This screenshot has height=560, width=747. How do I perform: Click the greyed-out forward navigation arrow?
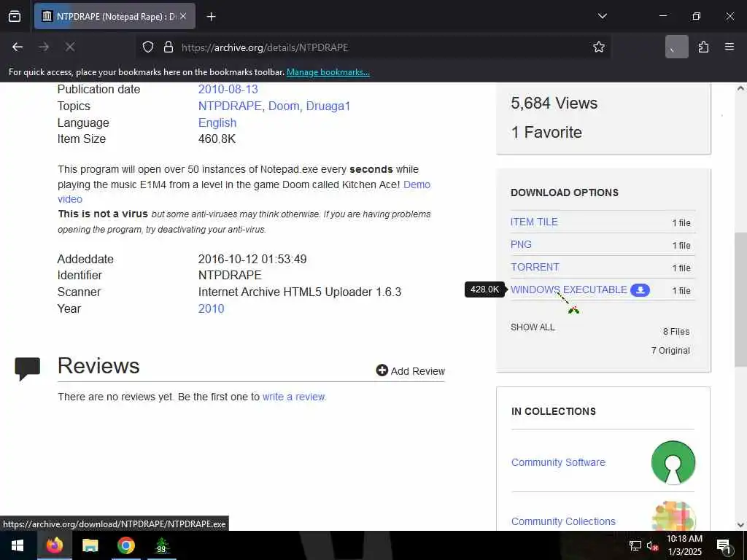[44, 47]
